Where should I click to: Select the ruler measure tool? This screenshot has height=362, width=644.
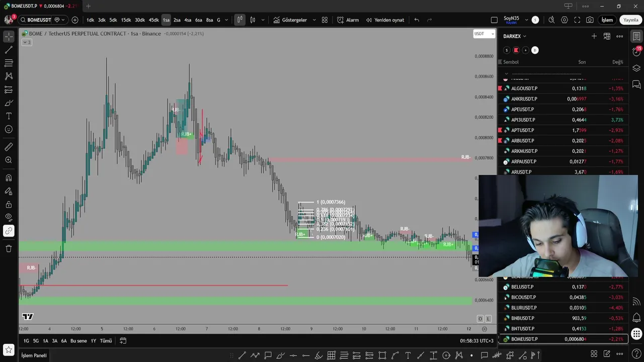9,147
